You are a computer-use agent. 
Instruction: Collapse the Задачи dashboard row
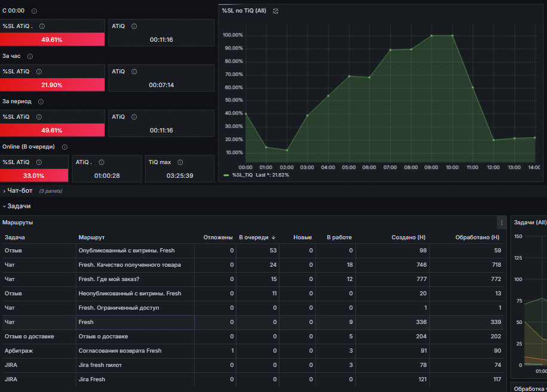(18, 206)
